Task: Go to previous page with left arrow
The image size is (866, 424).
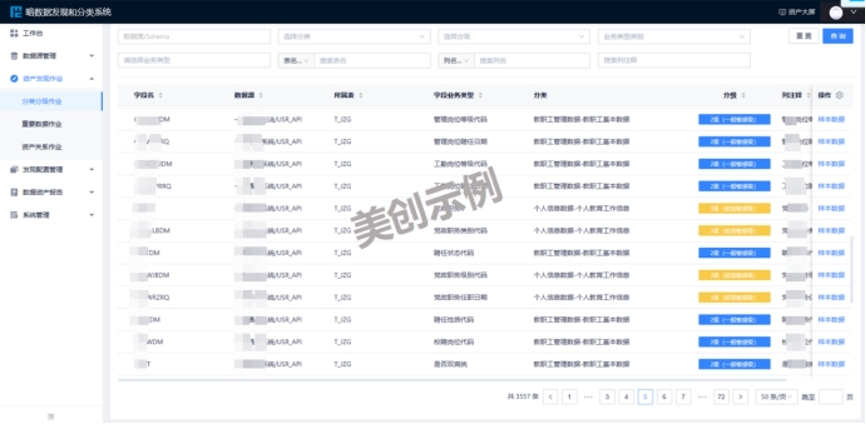Action: (550, 396)
